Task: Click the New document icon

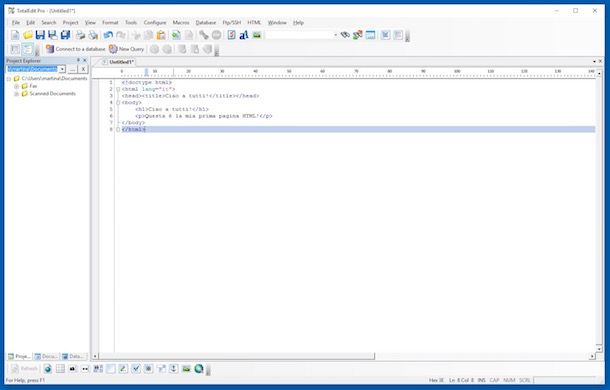Action: tap(15, 35)
